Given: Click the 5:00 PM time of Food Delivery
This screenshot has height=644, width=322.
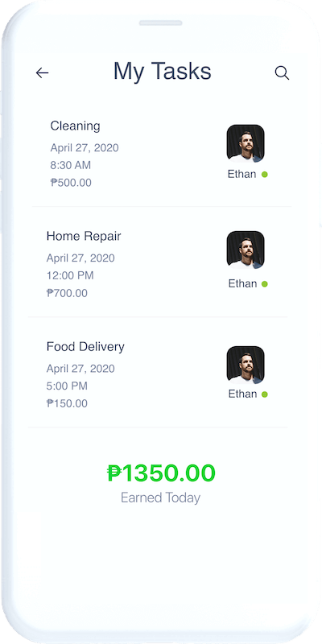Looking at the screenshot, I should click(x=67, y=386).
